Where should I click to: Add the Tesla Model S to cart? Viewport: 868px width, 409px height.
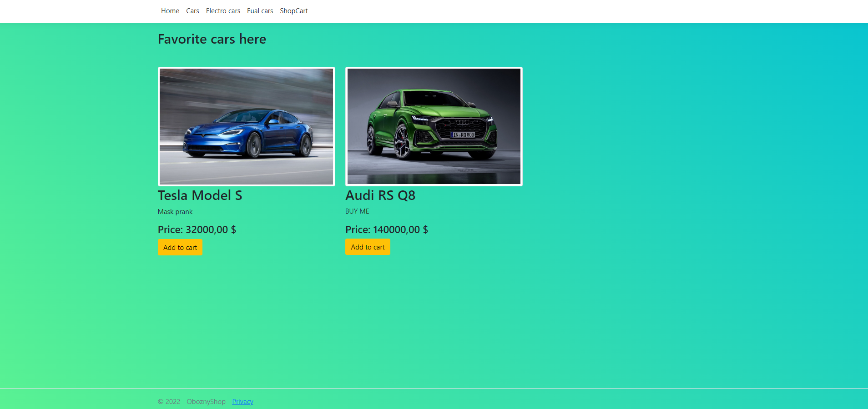[x=180, y=247]
